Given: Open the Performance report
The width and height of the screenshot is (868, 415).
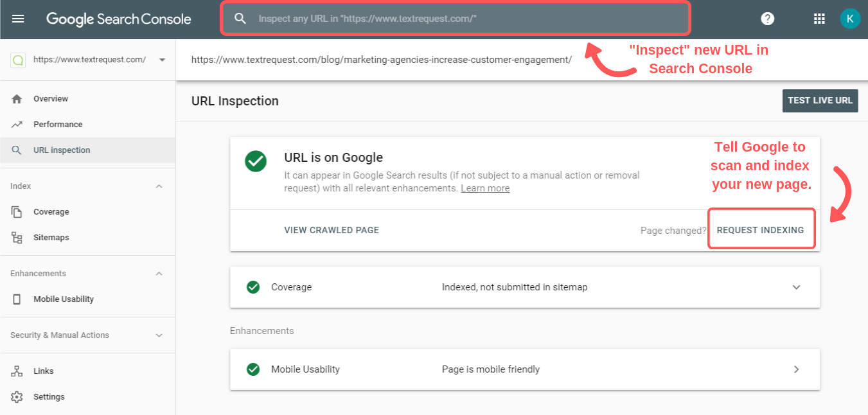Looking at the screenshot, I should click(x=58, y=125).
